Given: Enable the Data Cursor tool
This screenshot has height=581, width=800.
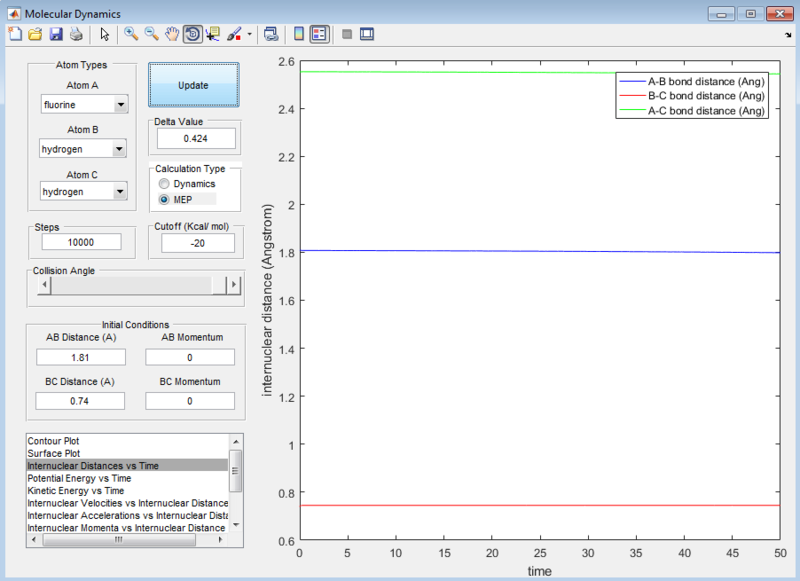Looking at the screenshot, I should click(x=213, y=34).
